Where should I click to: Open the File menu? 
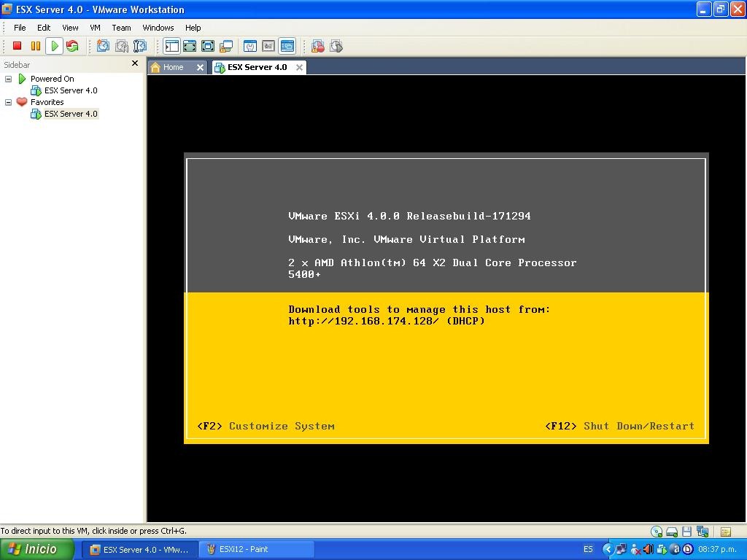pos(20,28)
